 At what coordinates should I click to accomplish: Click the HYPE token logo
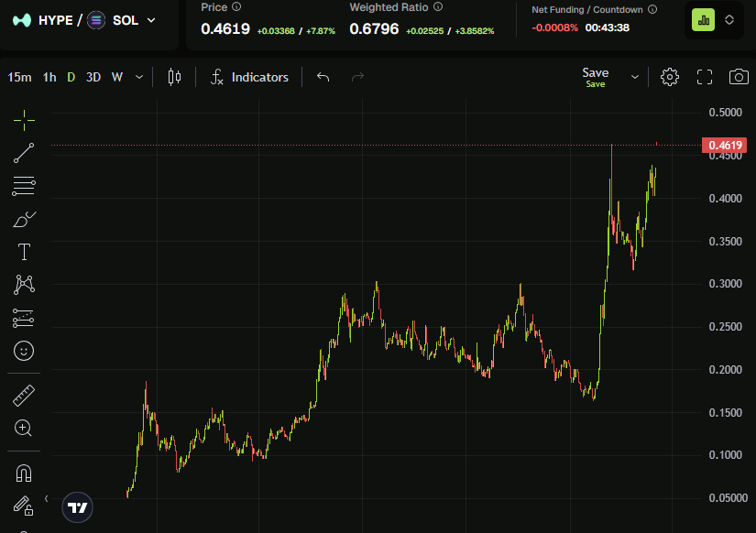22,20
